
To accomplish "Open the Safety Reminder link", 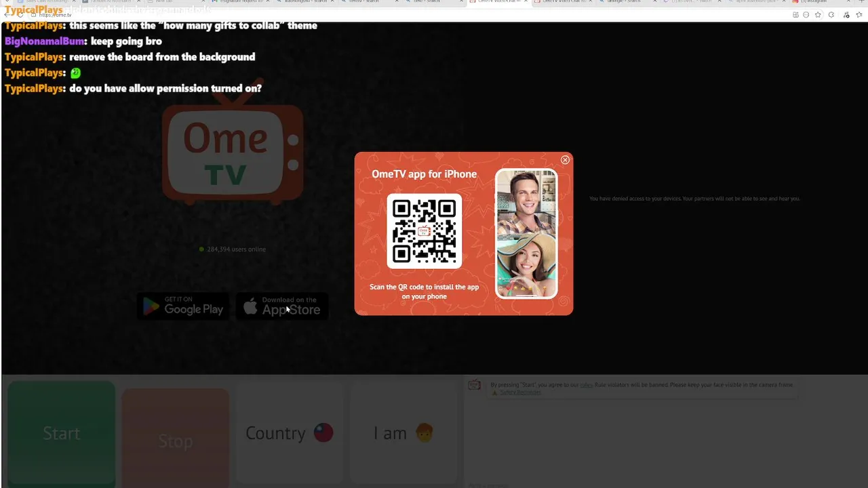I will (x=520, y=392).
